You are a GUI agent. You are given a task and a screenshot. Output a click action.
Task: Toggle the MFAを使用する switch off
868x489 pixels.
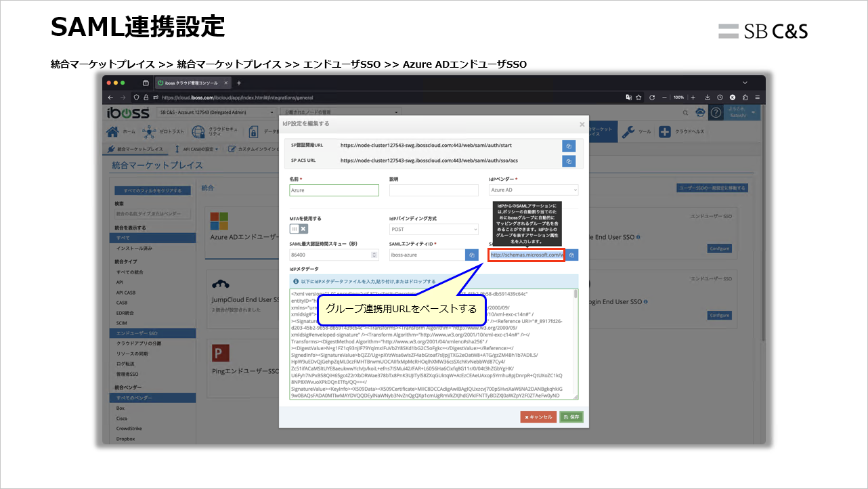(x=298, y=229)
